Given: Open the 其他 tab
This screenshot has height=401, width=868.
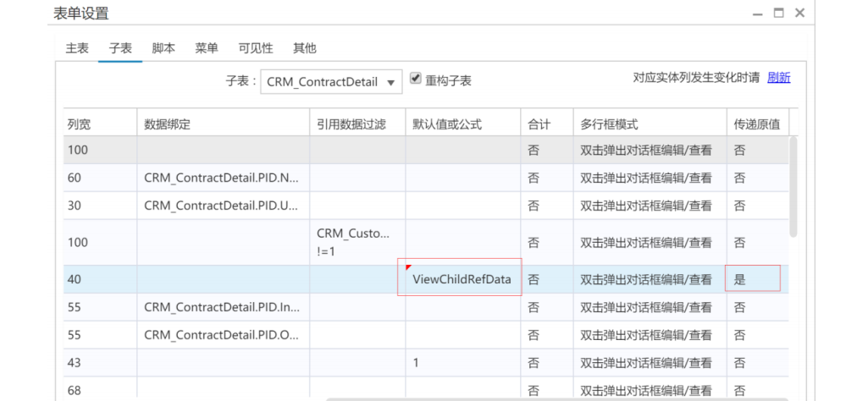Looking at the screenshot, I should (x=304, y=48).
